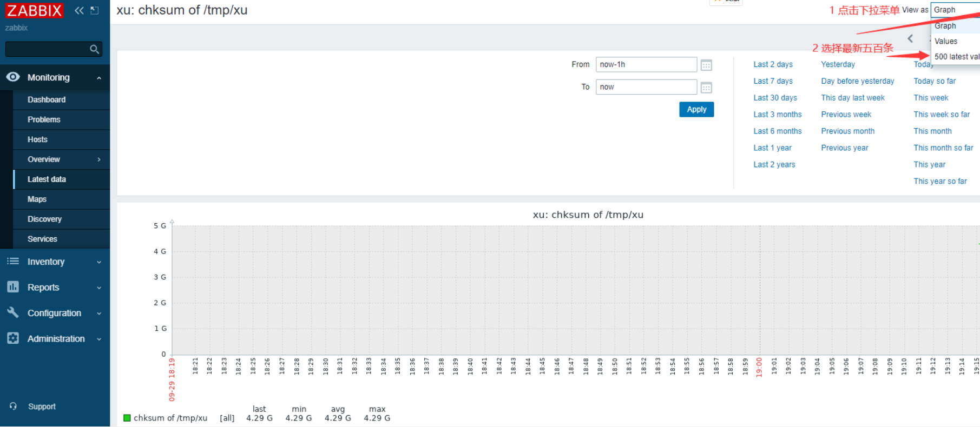The image size is (980, 427).
Task: Select This week range
Action: coord(931,98)
